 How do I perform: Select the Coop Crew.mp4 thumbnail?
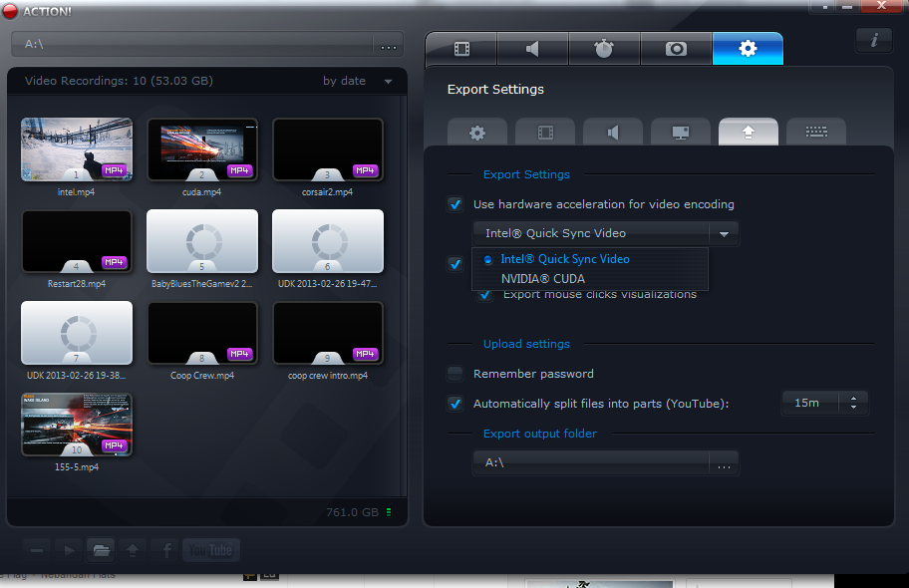pyautogui.click(x=202, y=333)
